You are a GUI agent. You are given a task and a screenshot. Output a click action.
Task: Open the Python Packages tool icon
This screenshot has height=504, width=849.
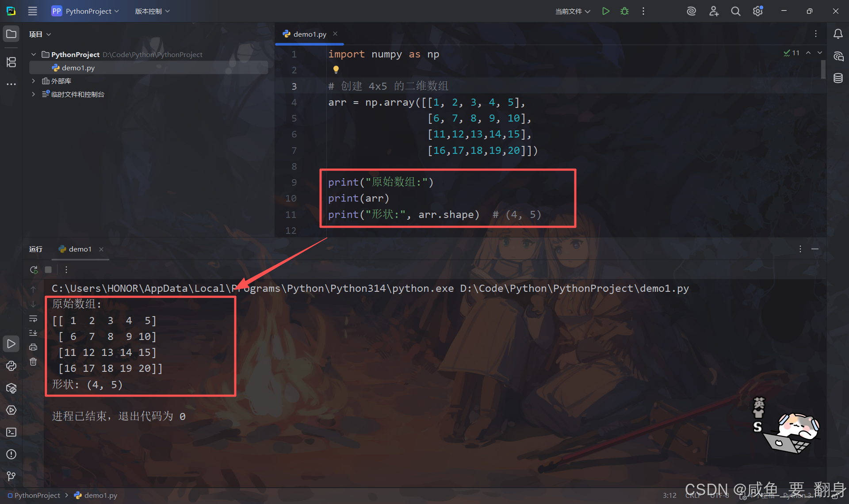tap(11, 388)
